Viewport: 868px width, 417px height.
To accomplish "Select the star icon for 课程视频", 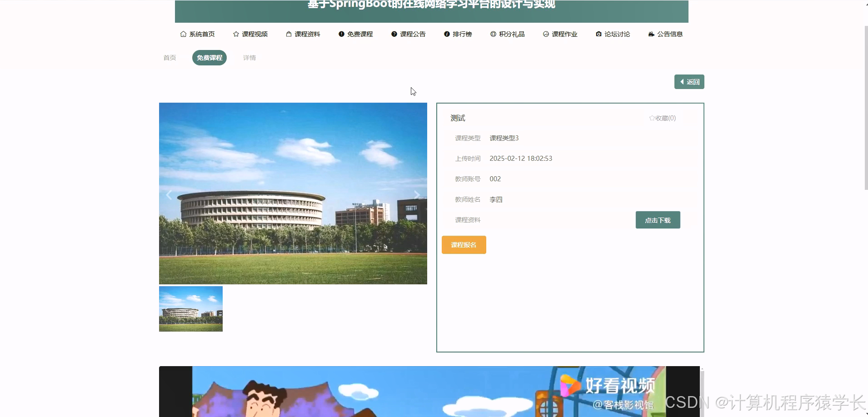I will 236,34.
